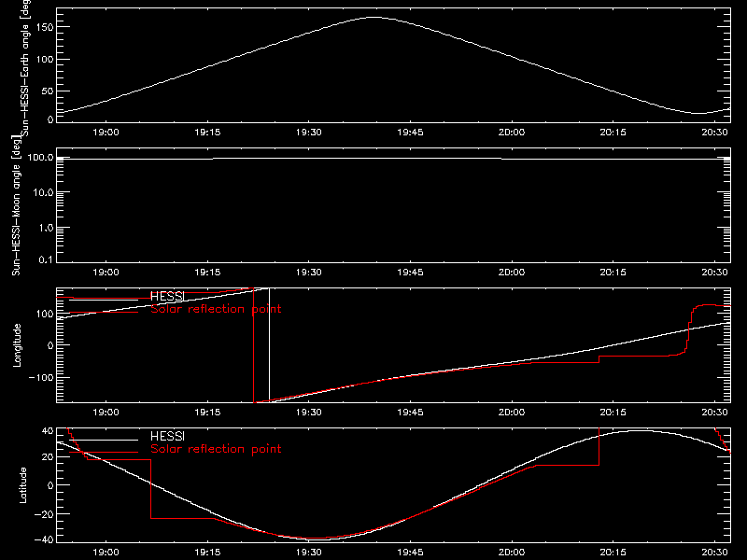Click 20:15 under the Latitude plot
This screenshot has width=747, height=560.
(613, 553)
